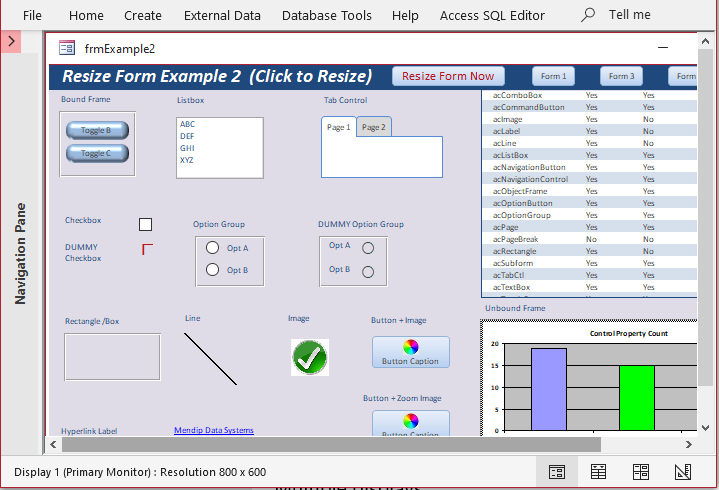Click the horizontal scrollbar right arrow
This screenshot has width=719, height=490.
click(688, 444)
